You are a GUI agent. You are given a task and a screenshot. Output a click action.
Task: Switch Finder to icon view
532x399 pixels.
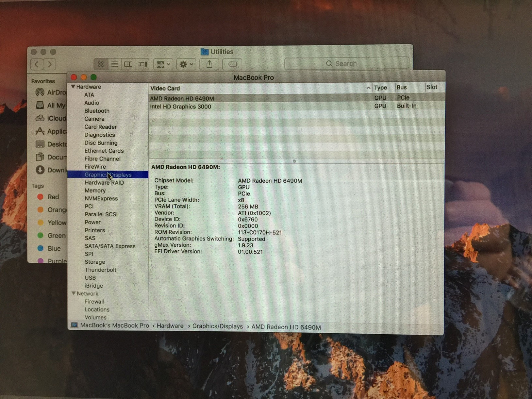[x=101, y=64]
